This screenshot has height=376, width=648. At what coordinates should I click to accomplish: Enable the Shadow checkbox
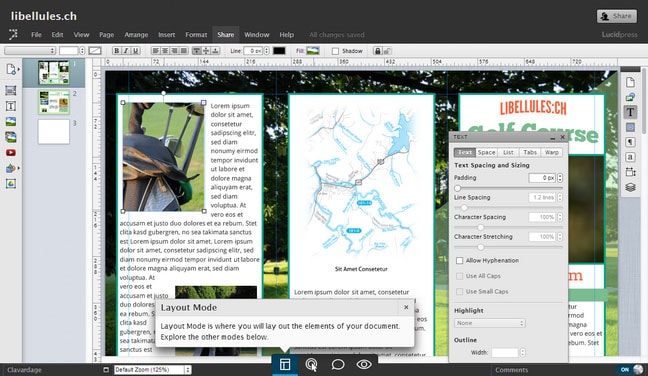335,51
